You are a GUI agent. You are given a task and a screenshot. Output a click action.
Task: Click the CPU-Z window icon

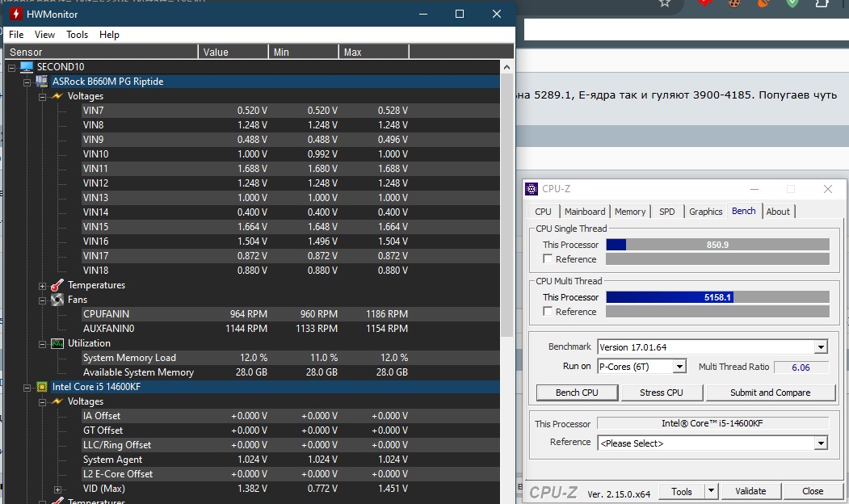[532, 188]
